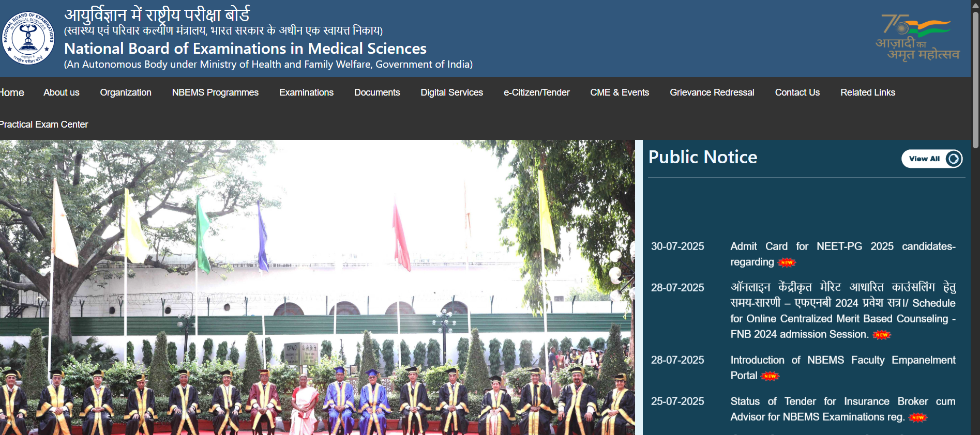Click NEW badge beside FNB 2024 counseling notice
The width and height of the screenshot is (980, 435).
pyautogui.click(x=882, y=335)
